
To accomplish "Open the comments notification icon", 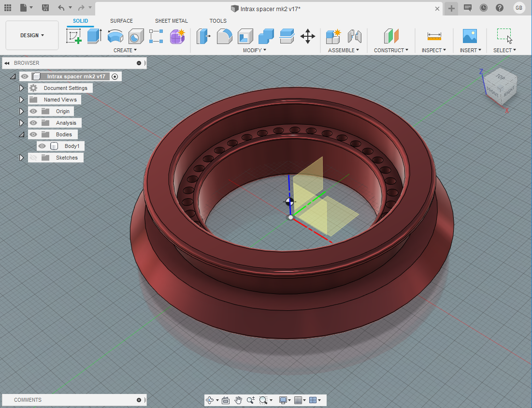I will 468,7.
